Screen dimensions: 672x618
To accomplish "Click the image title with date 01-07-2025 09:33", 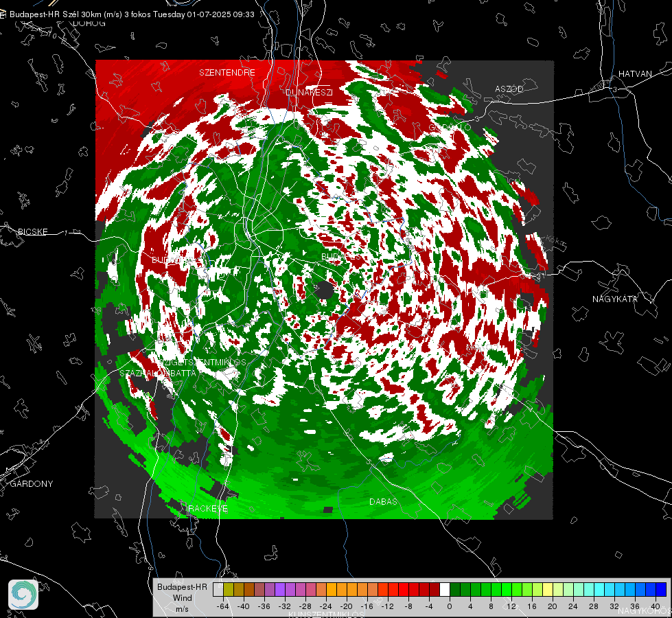I will click(132, 14).
